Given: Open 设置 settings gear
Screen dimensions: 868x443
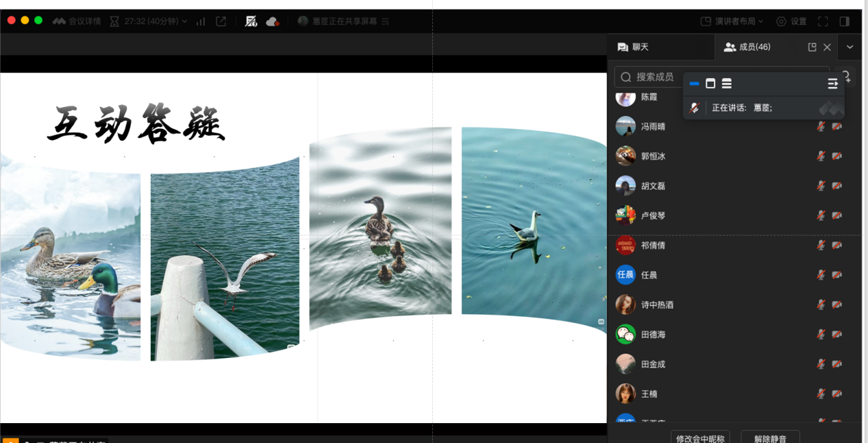Looking at the screenshot, I should point(791,21).
